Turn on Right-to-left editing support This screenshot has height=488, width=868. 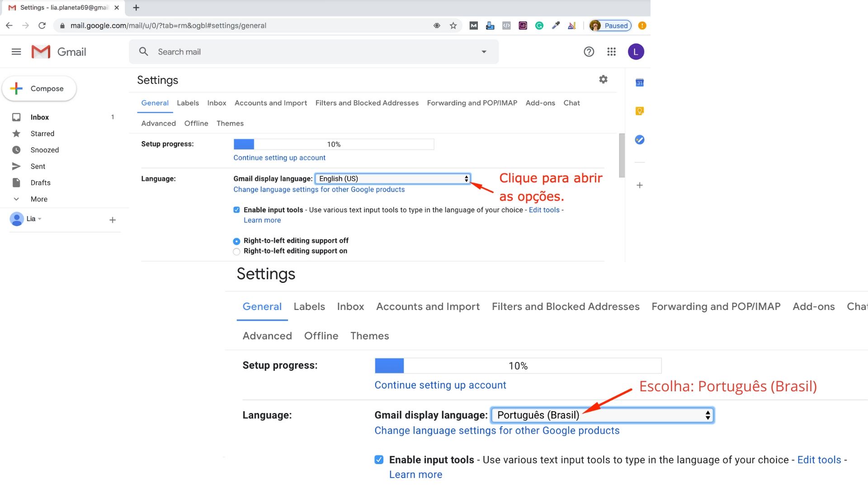pyautogui.click(x=236, y=252)
